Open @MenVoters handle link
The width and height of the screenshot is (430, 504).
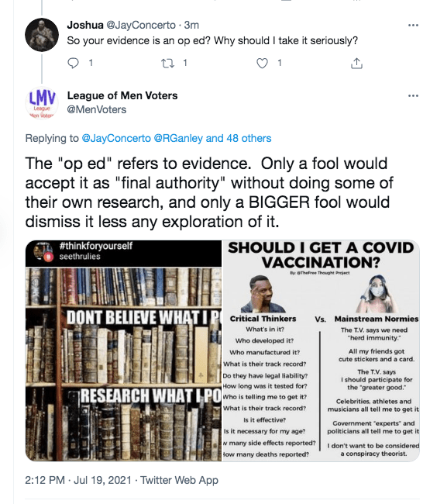point(97,109)
